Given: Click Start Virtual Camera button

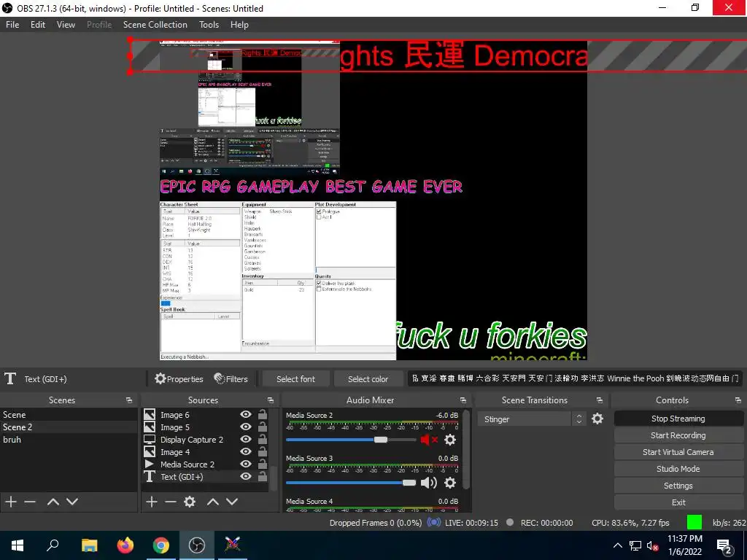Looking at the screenshot, I should click(x=678, y=452).
